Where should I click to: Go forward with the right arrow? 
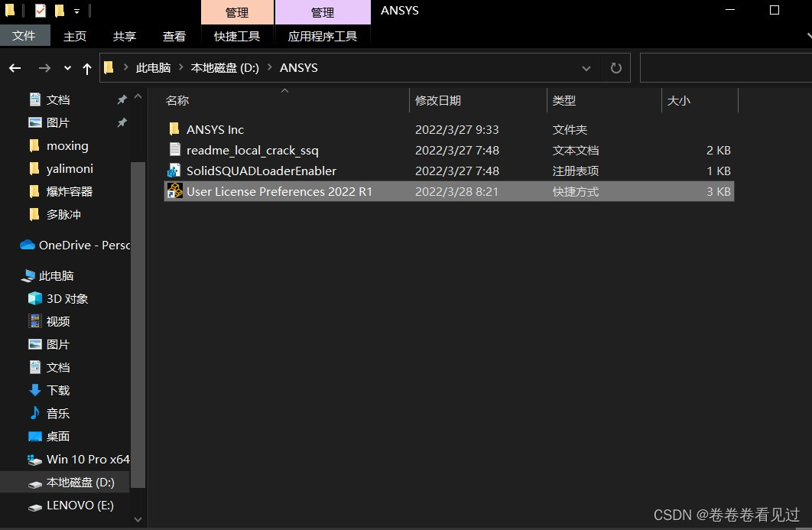(44, 68)
